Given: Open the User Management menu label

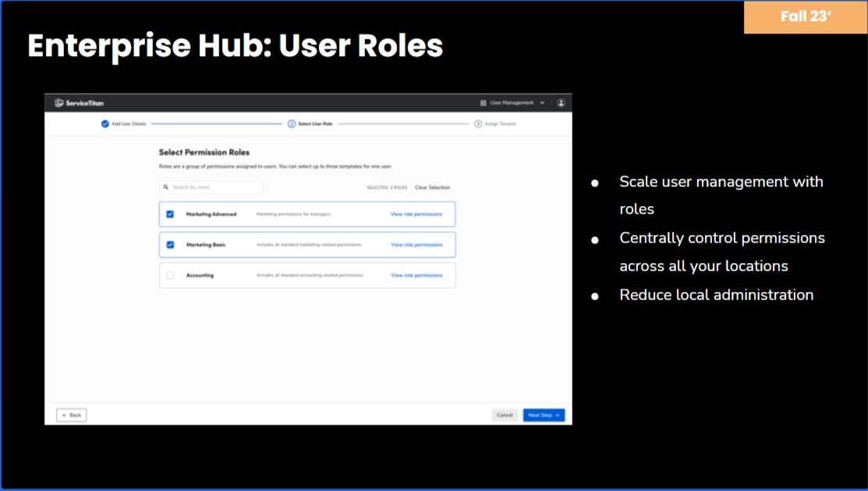Looking at the screenshot, I should pos(512,103).
